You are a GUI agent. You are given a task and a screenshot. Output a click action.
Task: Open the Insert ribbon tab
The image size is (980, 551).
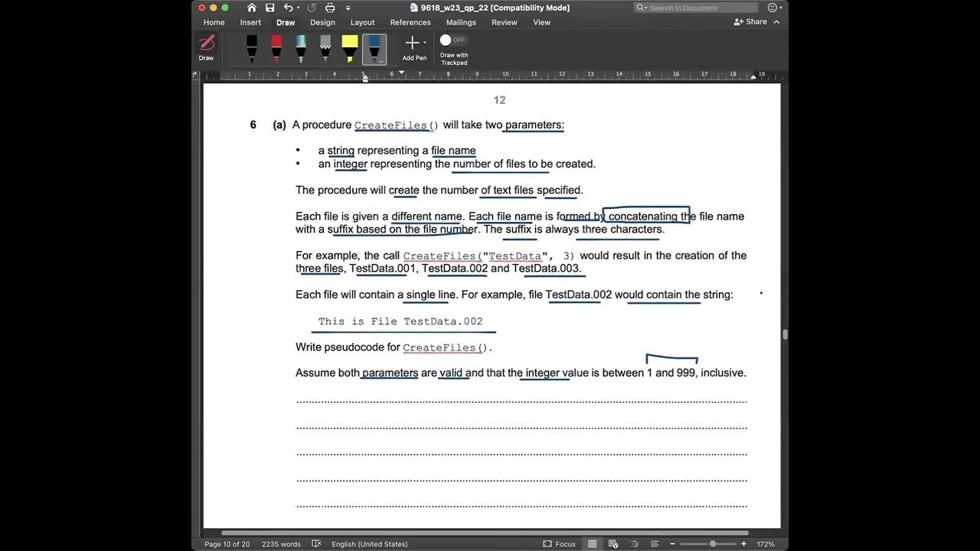[250, 22]
